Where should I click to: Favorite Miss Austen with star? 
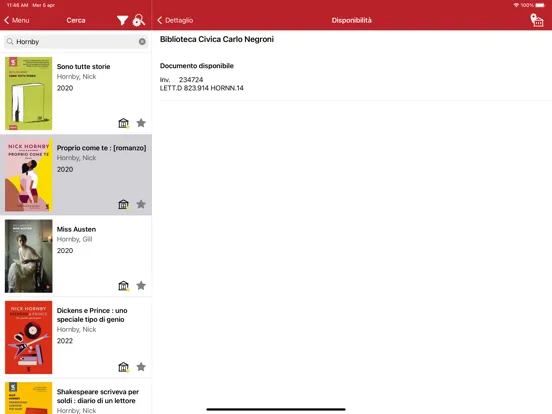click(x=141, y=286)
